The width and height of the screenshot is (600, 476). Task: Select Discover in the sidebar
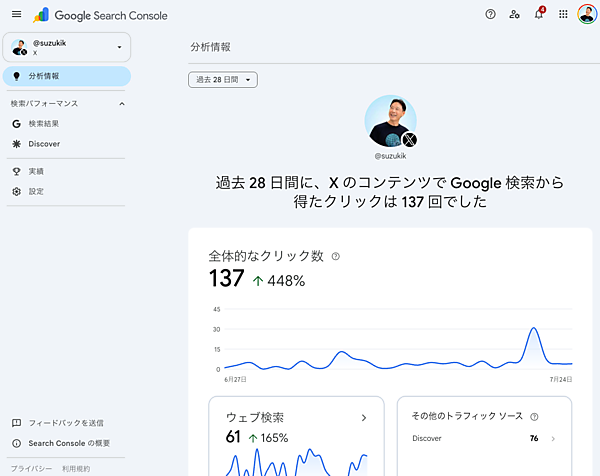click(x=44, y=144)
